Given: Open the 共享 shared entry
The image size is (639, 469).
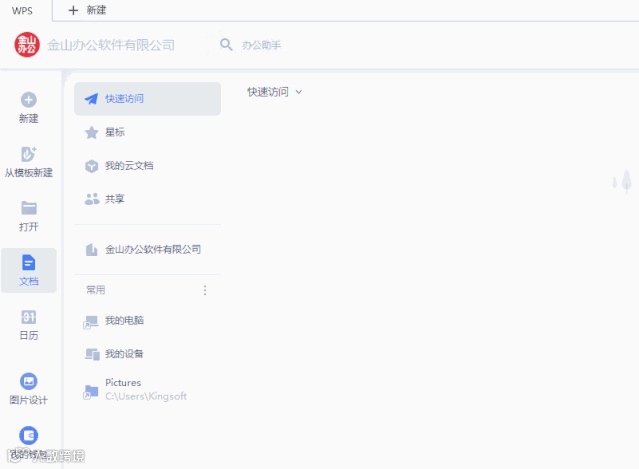Looking at the screenshot, I should tap(148, 199).
